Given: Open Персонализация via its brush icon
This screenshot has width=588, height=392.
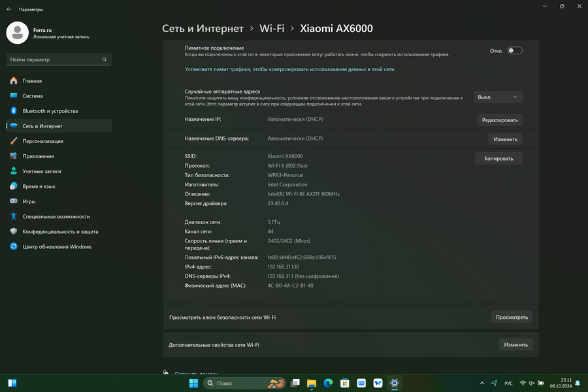Looking at the screenshot, I should (x=14, y=141).
